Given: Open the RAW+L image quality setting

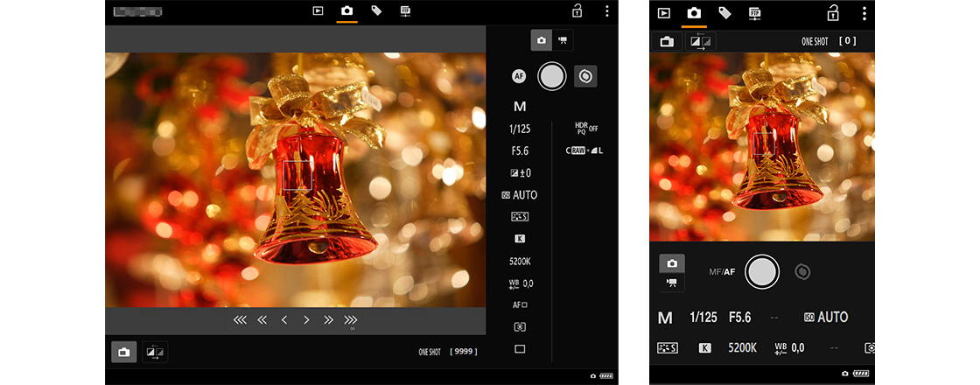Looking at the screenshot, I should click(585, 150).
